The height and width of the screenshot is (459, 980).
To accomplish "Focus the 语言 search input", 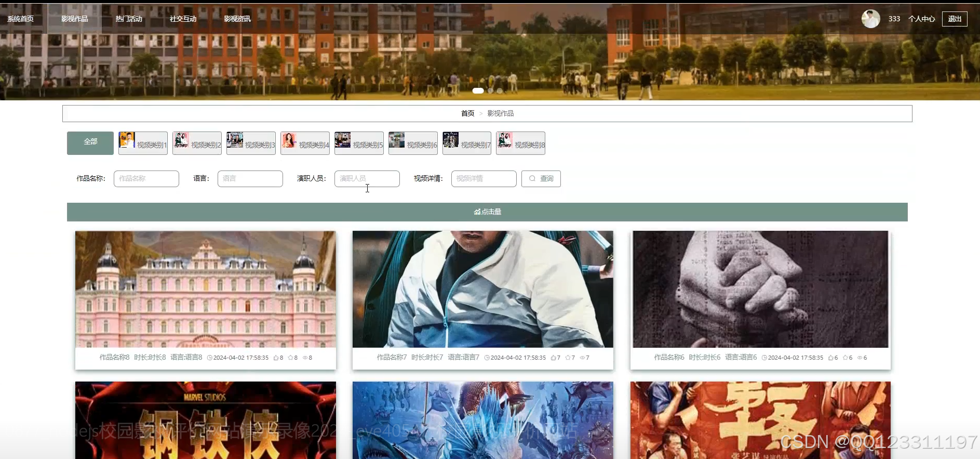I will (x=250, y=178).
